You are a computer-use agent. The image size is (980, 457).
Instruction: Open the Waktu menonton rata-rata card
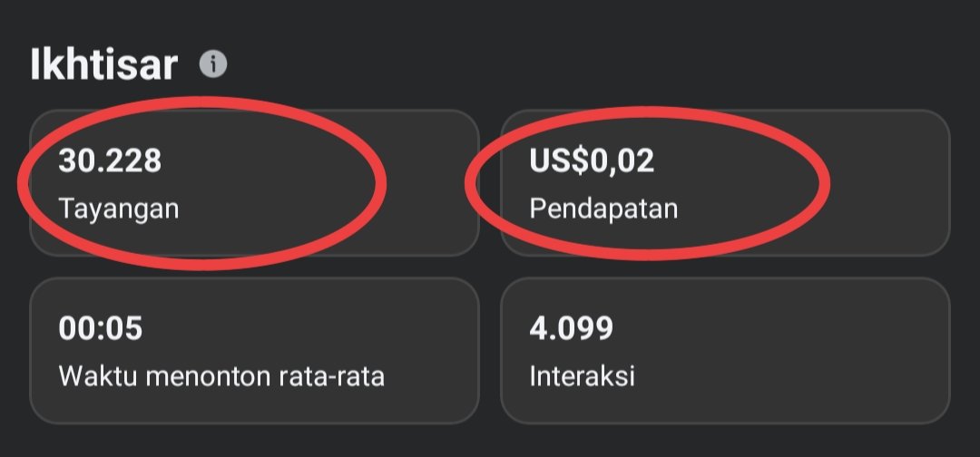(254, 351)
